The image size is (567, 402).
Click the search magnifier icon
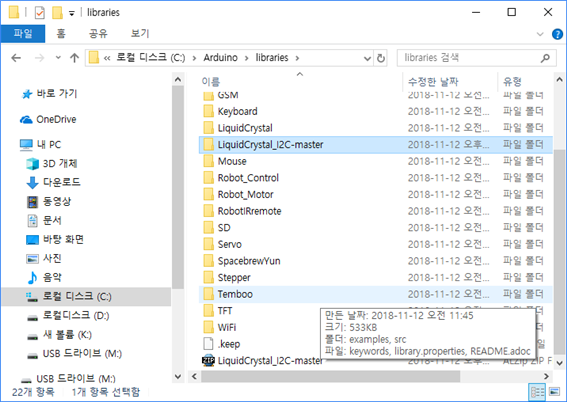click(545, 58)
